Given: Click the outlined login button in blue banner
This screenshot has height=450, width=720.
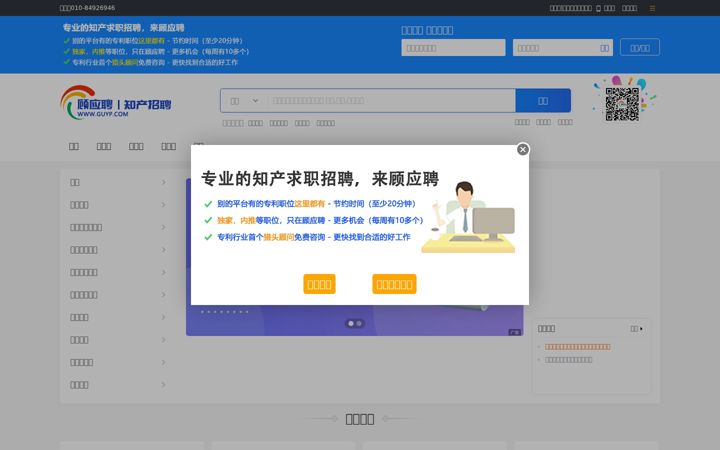Looking at the screenshot, I should 640,47.
